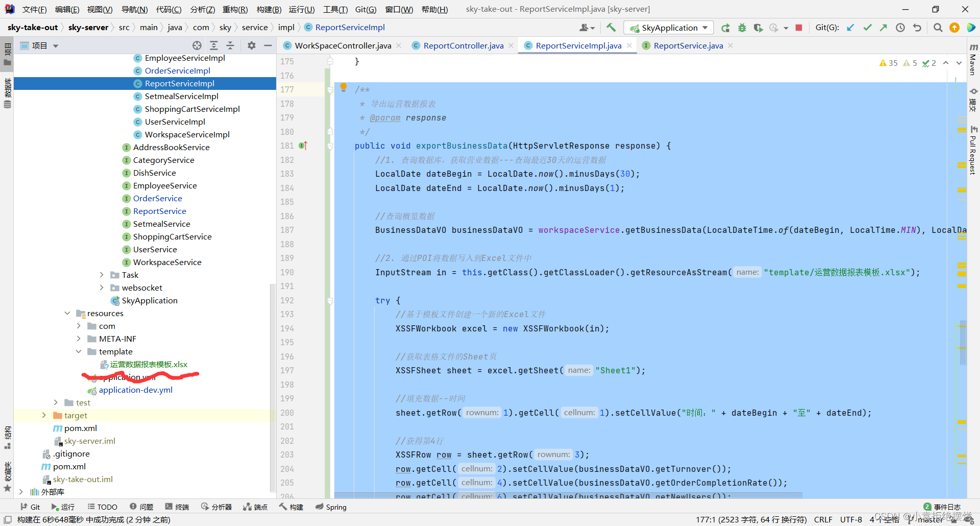Start debugging with the bug icon
This screenshot has width=980, height=526.
tap(742, 28)
